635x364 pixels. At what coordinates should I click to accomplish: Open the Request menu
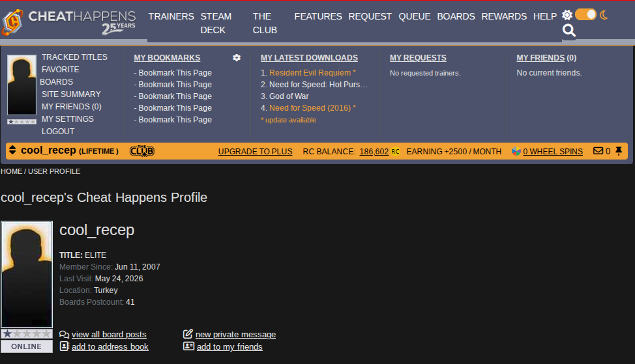pos(370,16)
